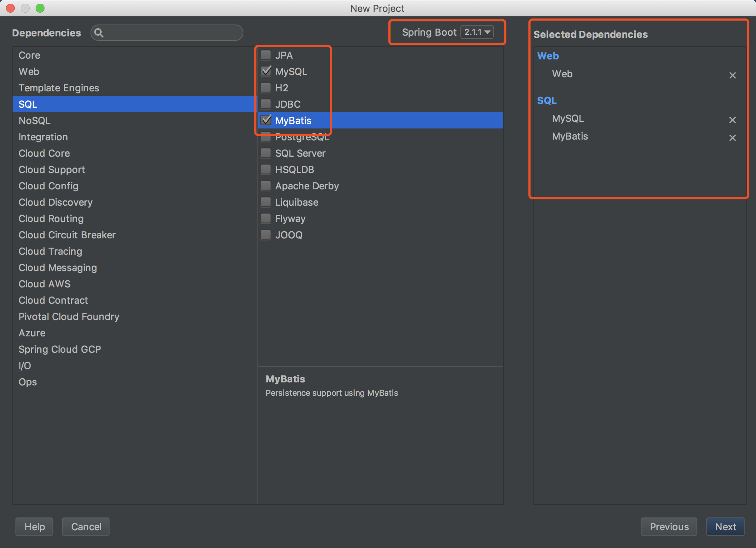Go back with the Previous button
This screenshot has height=548, width=756.
(x=669, y=526)
